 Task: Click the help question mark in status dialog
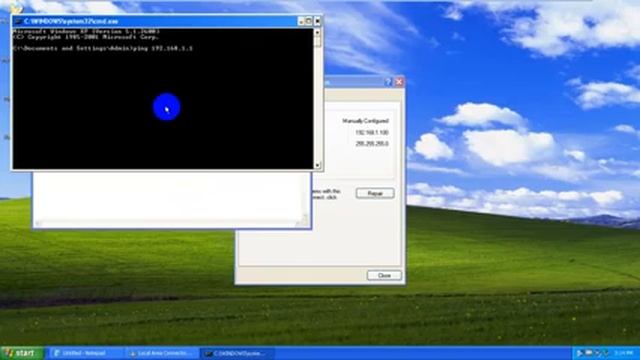388,82
